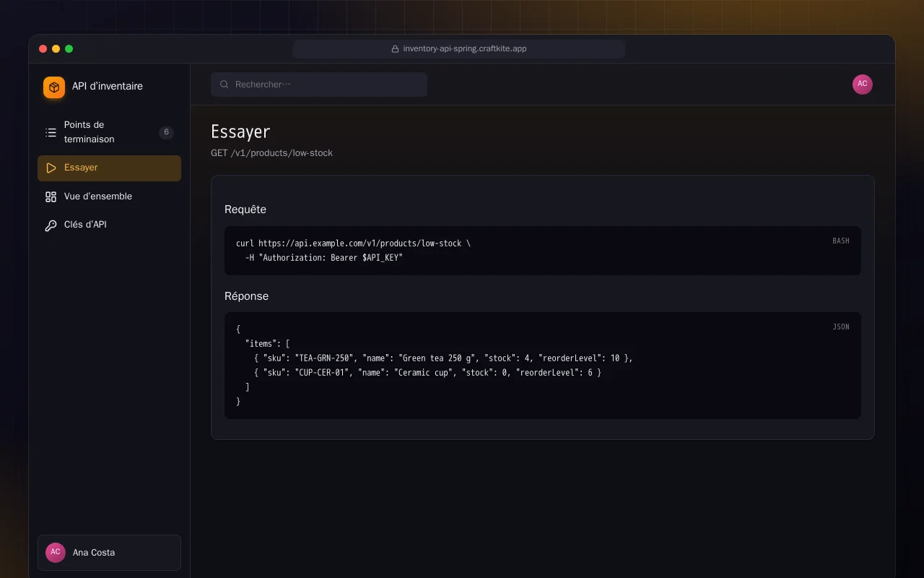This screenshot has height=578, width=924.
Task: Open the AC avatar in top bar
Action: [863, 85]
